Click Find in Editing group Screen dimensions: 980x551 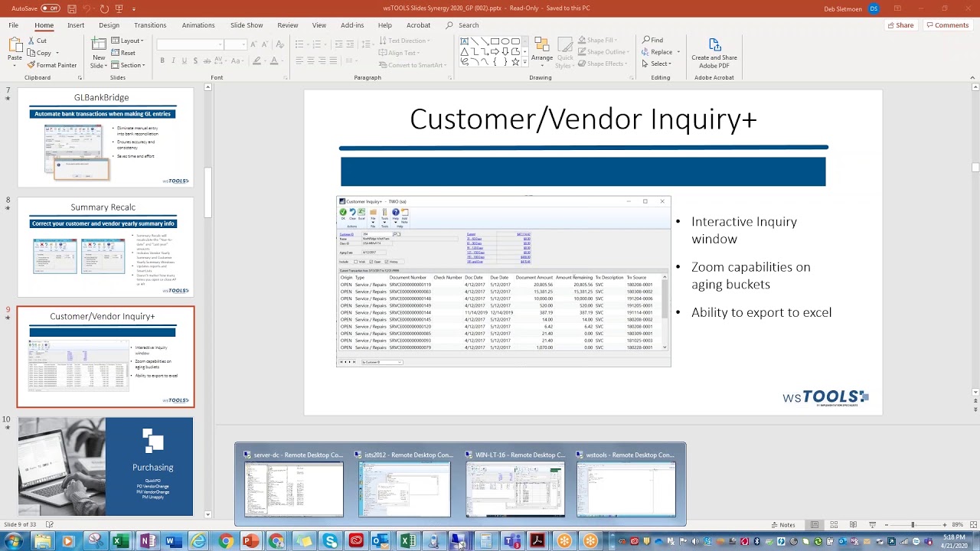[x=653, y=40]
